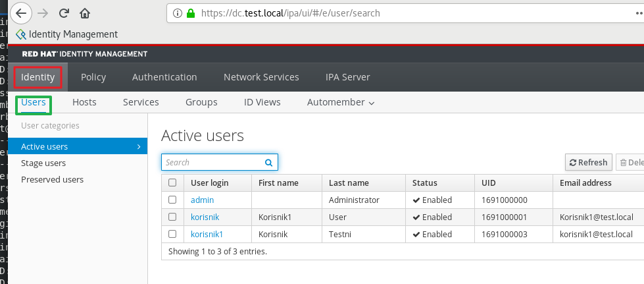Select Stage users in sidebar
Screen dimensions: 644x284
pyautogui.click(x=43, y=163)
